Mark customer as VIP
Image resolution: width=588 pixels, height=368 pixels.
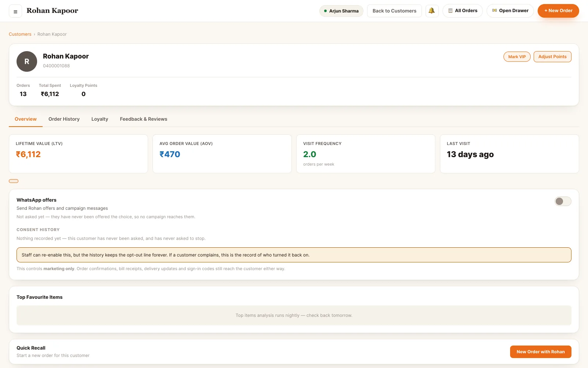[517, 57]
